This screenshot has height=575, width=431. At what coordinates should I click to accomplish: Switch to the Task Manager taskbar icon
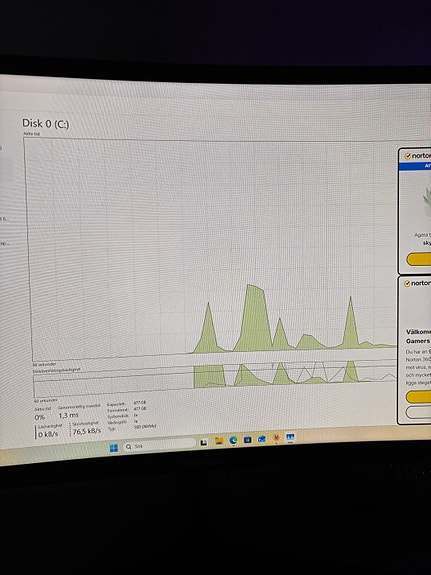[290, 437]
